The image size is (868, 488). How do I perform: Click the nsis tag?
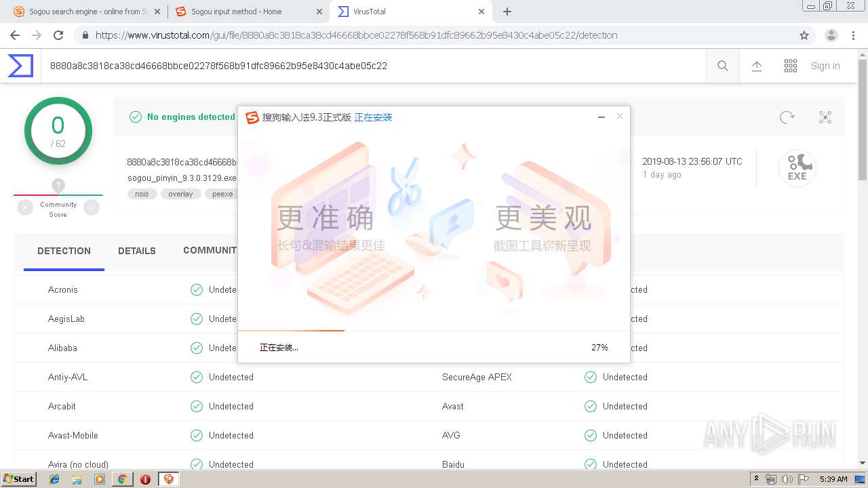click(142, 194)
